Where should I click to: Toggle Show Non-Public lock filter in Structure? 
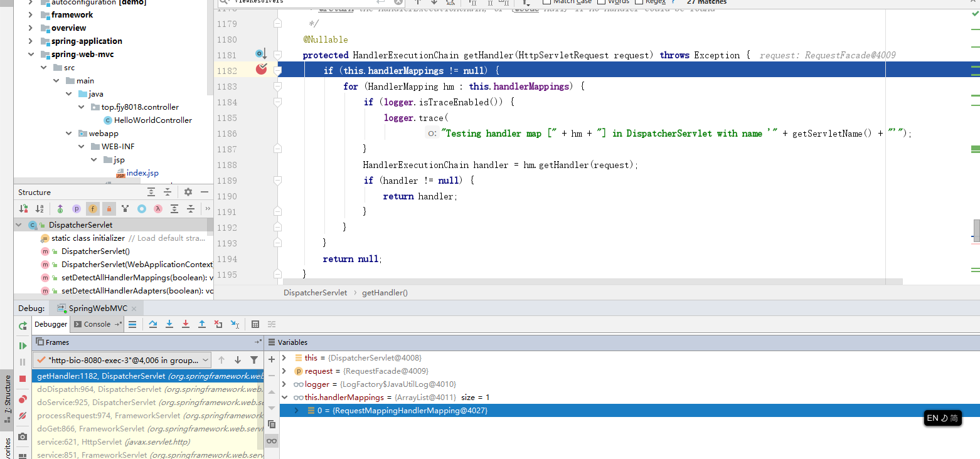[109, 209]
